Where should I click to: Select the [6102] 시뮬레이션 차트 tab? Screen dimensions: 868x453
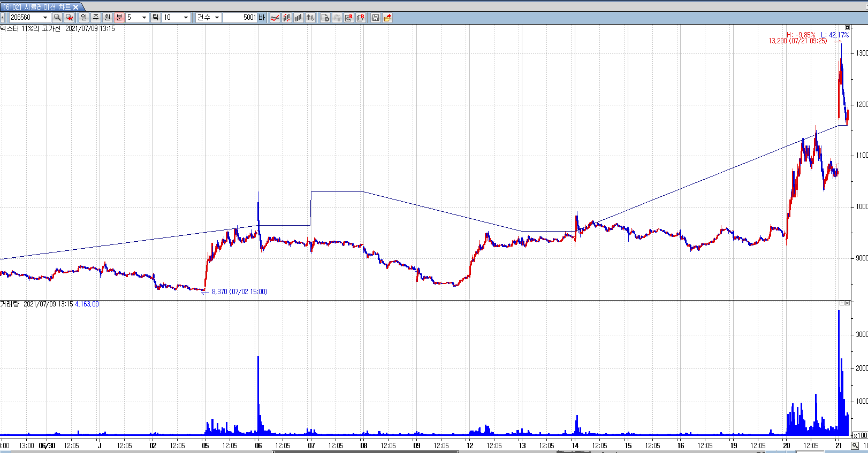pos(36,7)
